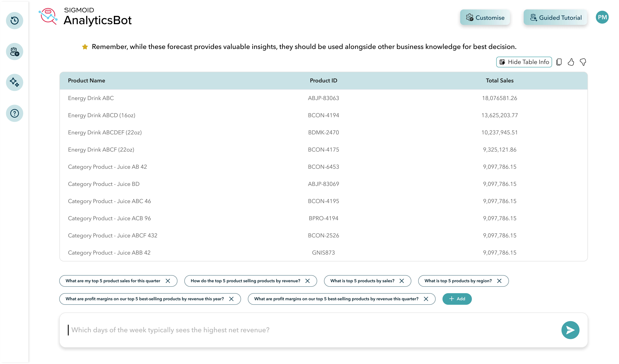Remove profit margins 'this year' chip

231,299
